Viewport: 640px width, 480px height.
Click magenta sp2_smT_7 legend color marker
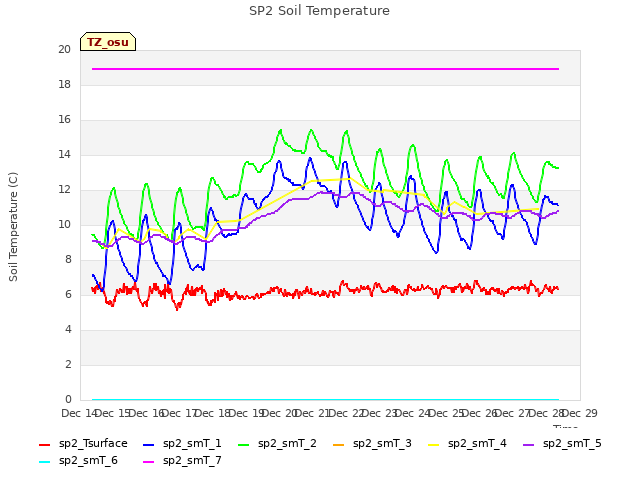coord(149,462)
